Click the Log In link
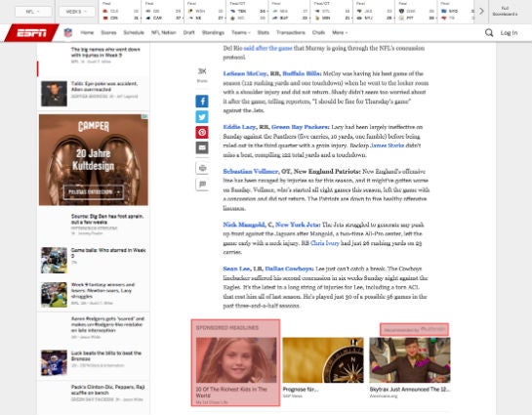Viewport: 532px width, 415px height. pyautogui.click(x=509, y=33)
